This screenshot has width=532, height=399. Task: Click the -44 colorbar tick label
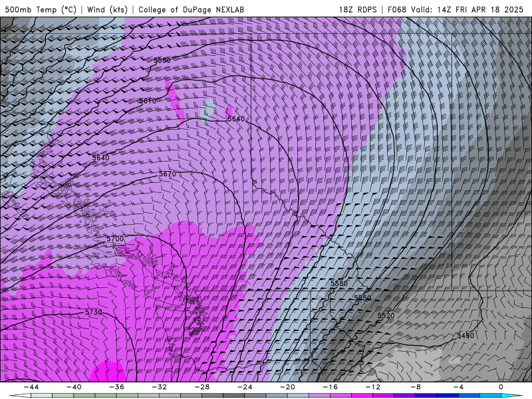click(x=31, y=387)
